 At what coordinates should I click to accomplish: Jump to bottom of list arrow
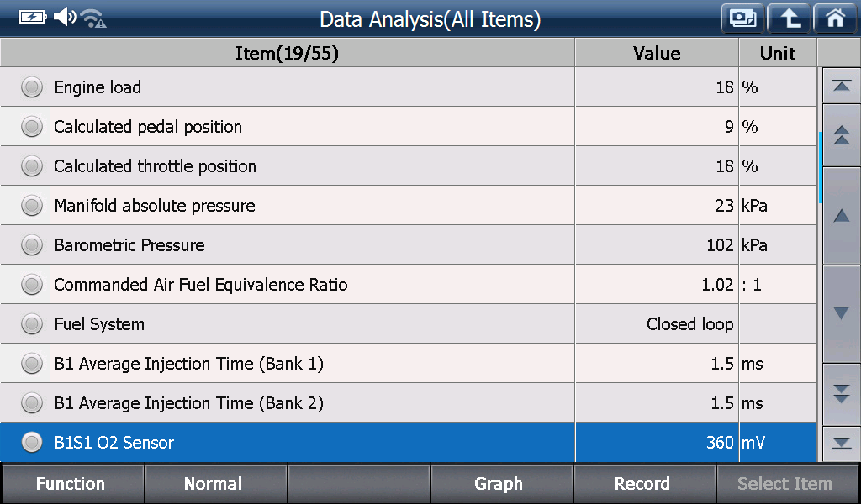click(841, 444)
